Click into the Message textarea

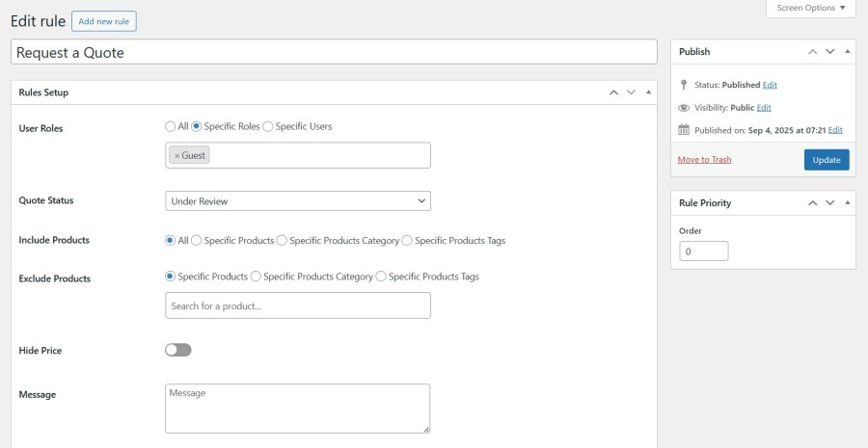(x=297, y=408)
